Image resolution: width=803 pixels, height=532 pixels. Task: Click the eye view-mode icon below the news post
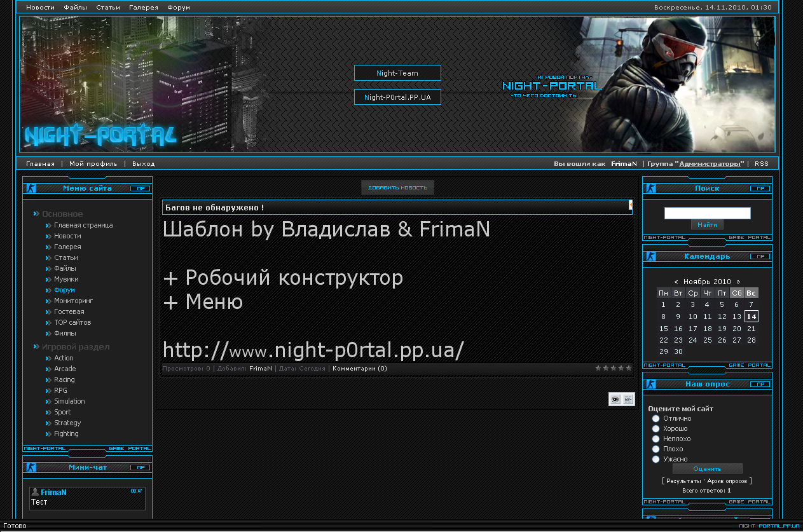click(x=615, y=399)
